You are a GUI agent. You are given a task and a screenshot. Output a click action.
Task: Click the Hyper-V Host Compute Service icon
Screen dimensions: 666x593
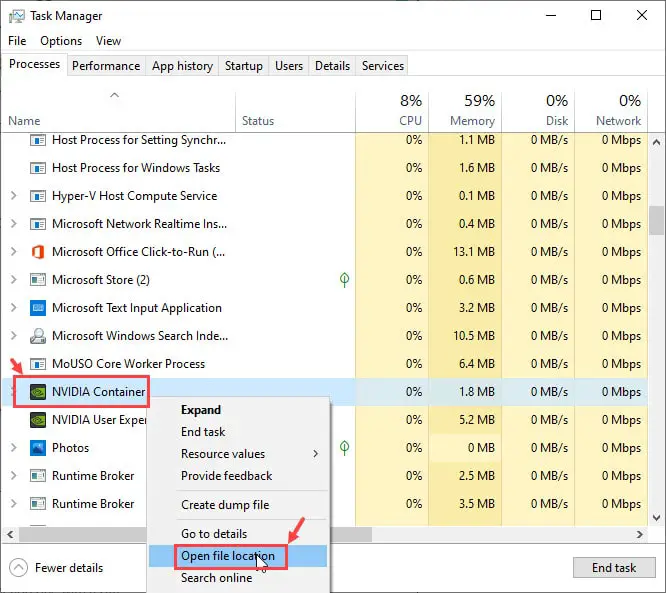(38, 196)
